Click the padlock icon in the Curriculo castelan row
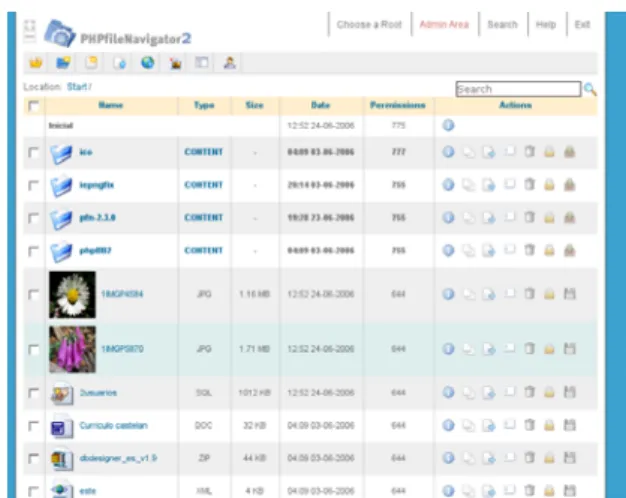The image size is (626, 498). click(549, 425)
